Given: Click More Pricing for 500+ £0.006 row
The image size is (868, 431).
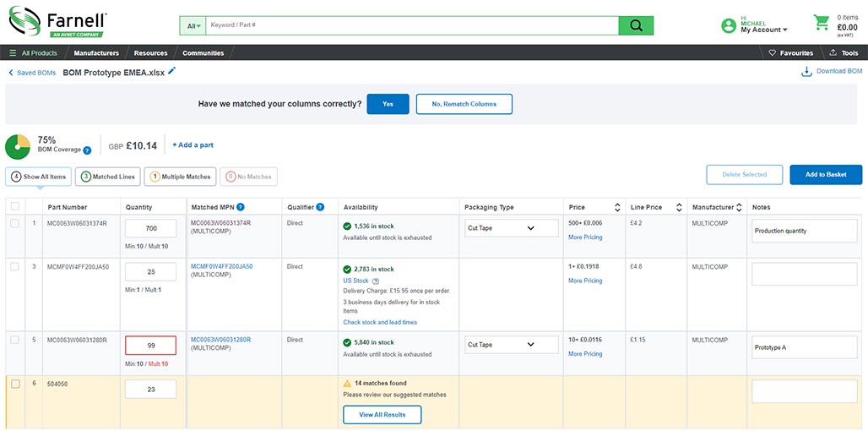Looking at the screenshot, I should tap(585, 237).
